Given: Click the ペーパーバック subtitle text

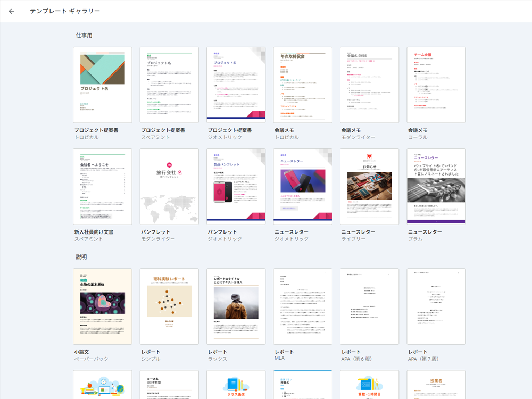Looking at the screenshot, I should [92, 359].
